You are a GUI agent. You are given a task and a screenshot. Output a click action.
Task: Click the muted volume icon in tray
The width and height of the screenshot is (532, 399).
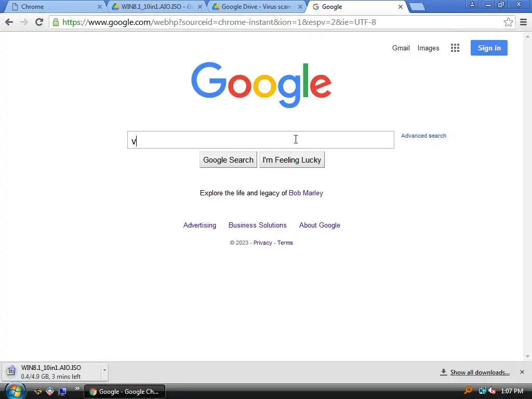[x=492, y=391]
